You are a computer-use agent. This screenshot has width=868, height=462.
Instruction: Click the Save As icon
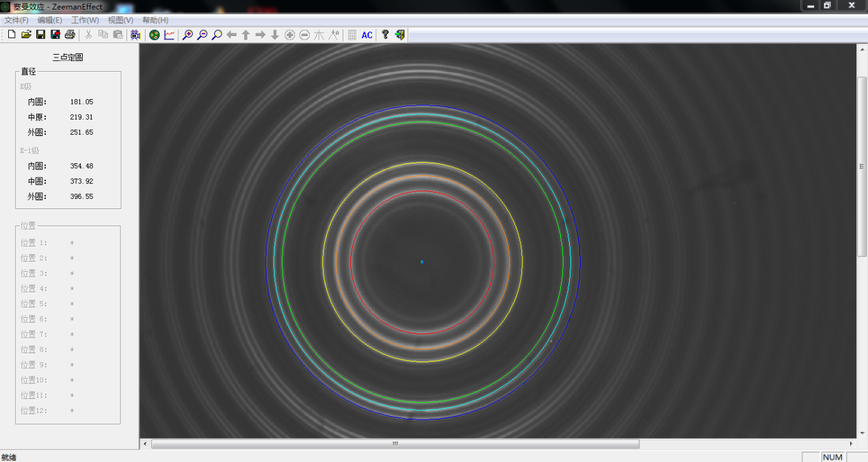[55, 35]
